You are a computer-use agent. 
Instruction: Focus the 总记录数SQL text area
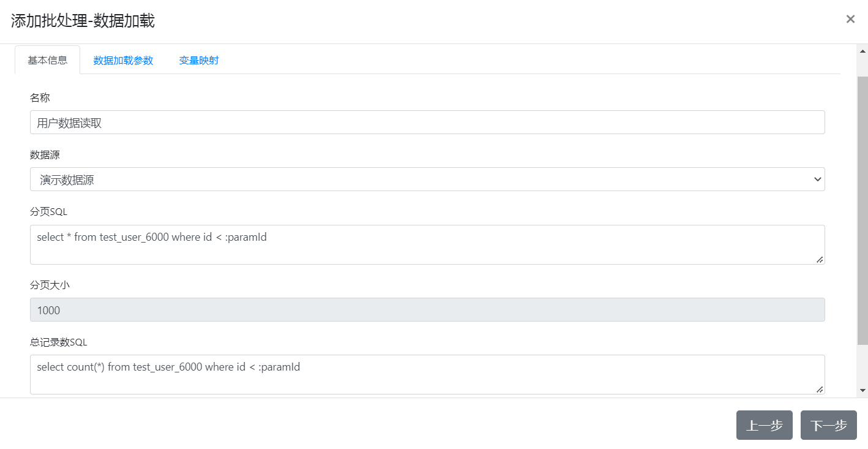pos(427,374)
